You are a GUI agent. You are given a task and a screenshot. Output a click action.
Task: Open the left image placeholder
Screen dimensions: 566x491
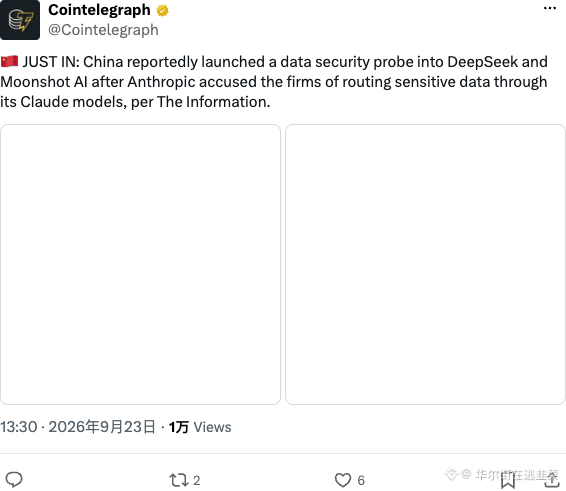(x=140, y=264)
